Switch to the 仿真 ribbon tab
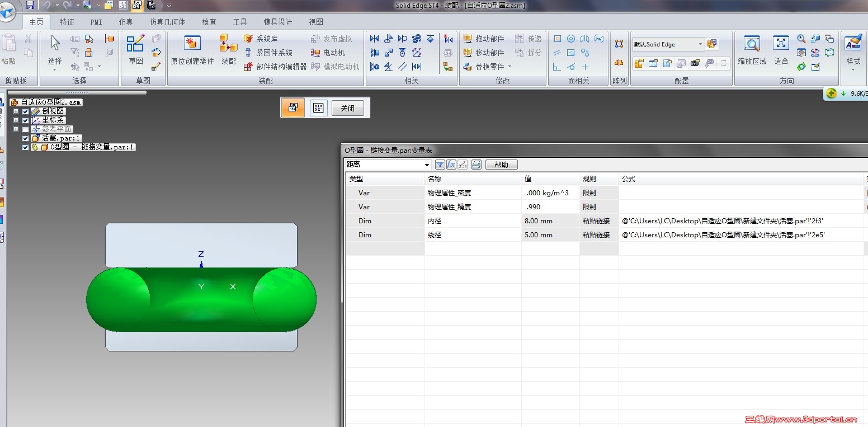 coord(126,22)
